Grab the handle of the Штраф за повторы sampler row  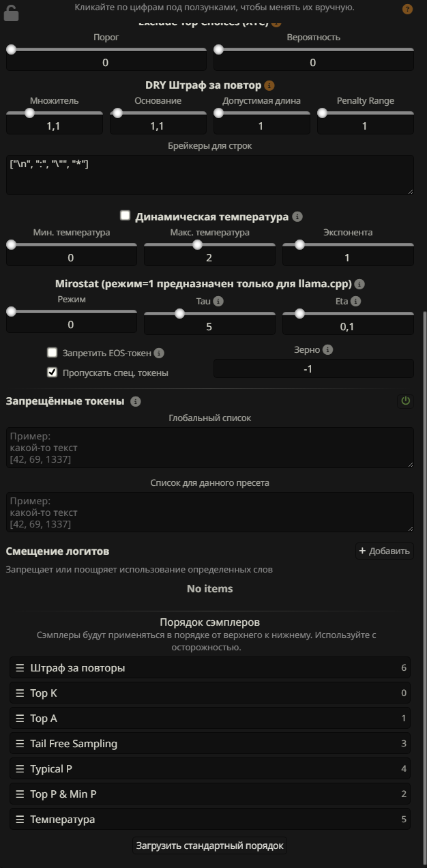(x=20, y=668)
